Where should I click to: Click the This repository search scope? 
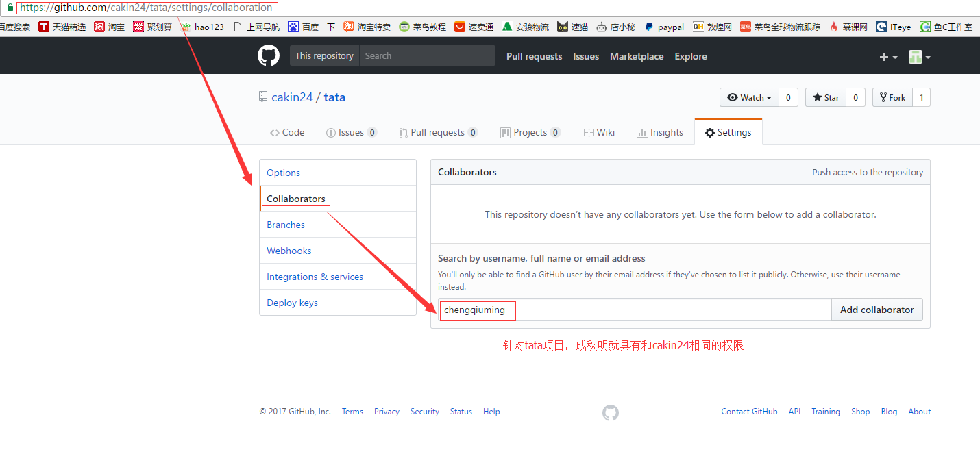324,55
